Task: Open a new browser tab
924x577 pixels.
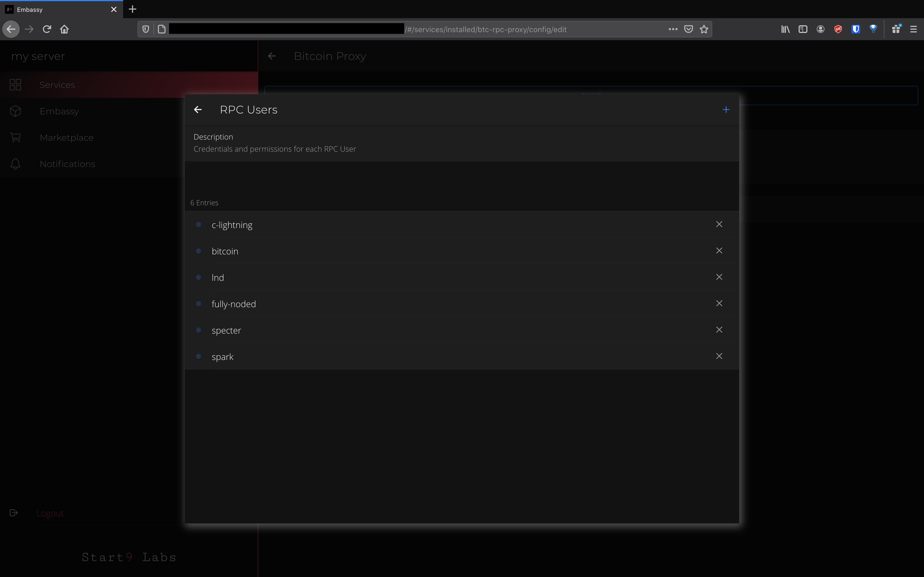Action: pos(133,9)
